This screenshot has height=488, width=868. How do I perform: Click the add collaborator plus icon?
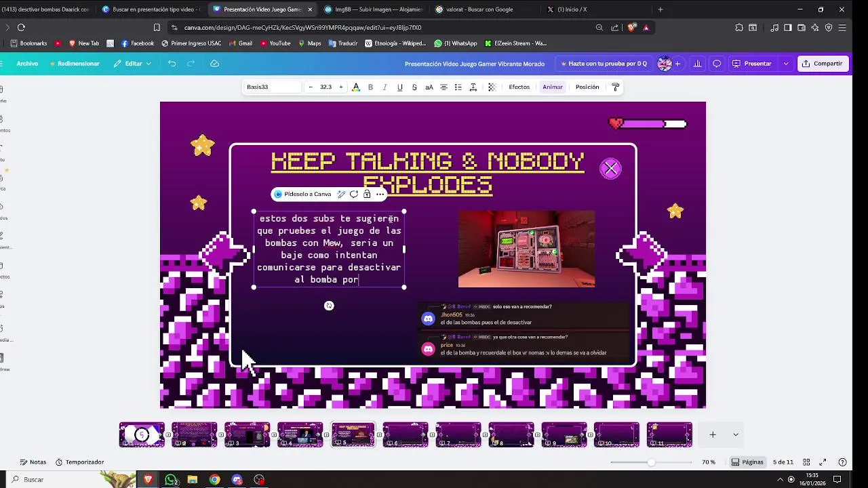tap(677, 64)
